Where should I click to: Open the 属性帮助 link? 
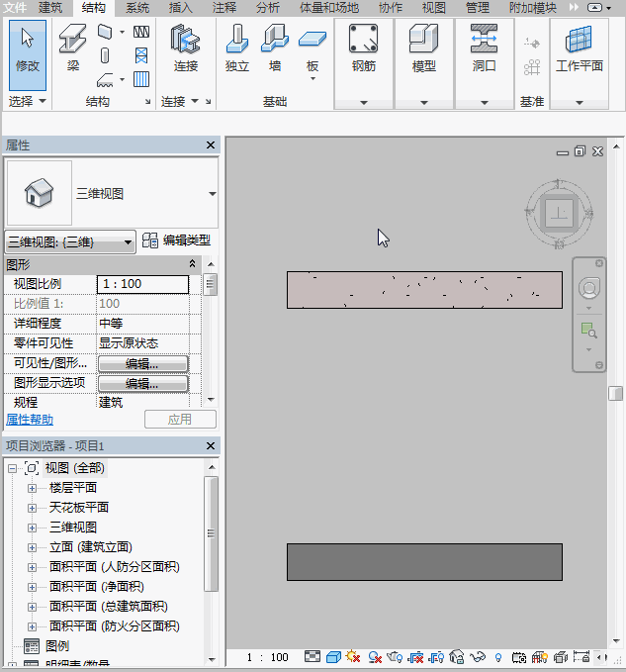pos(30,420)
